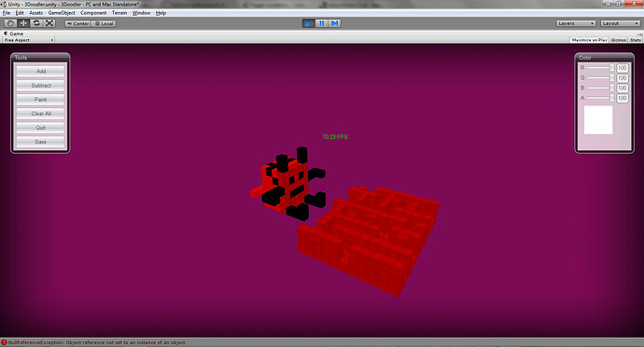Click the G value input field

(x=623, y=78)
